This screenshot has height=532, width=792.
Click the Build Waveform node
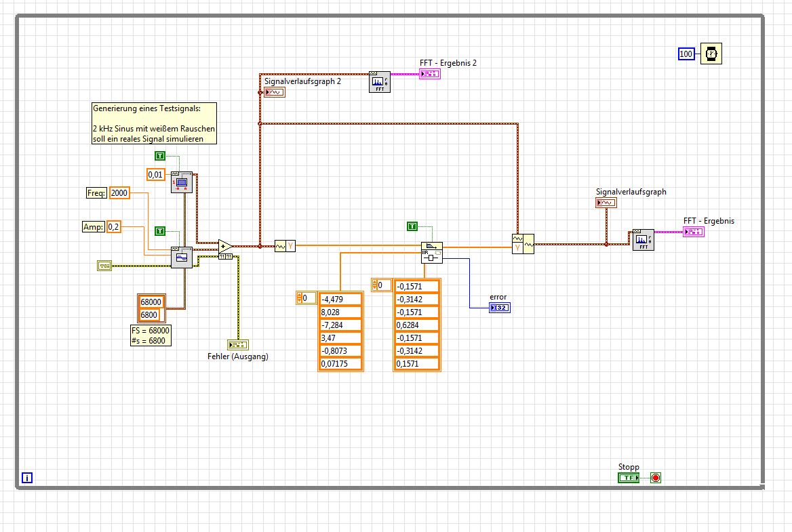point(523,244)
